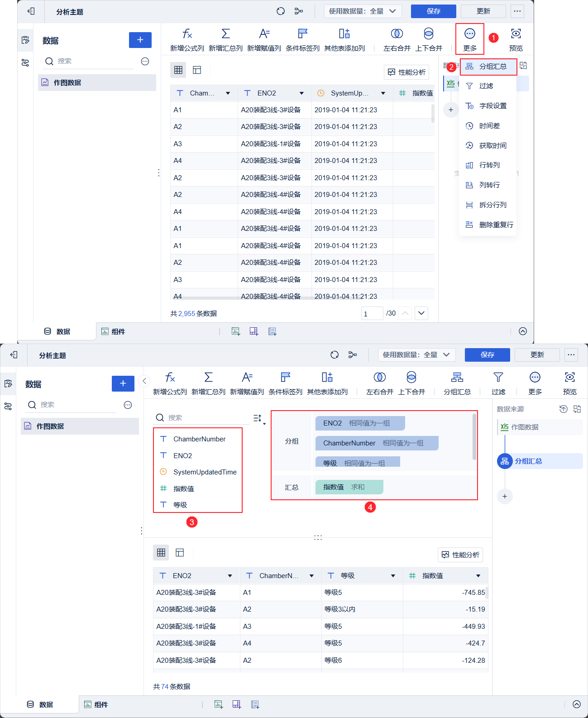The height and width of the screenshot is (718, 588).
Task: Click 上下合并 icon in bottom window toolbar
Action: 411,377
